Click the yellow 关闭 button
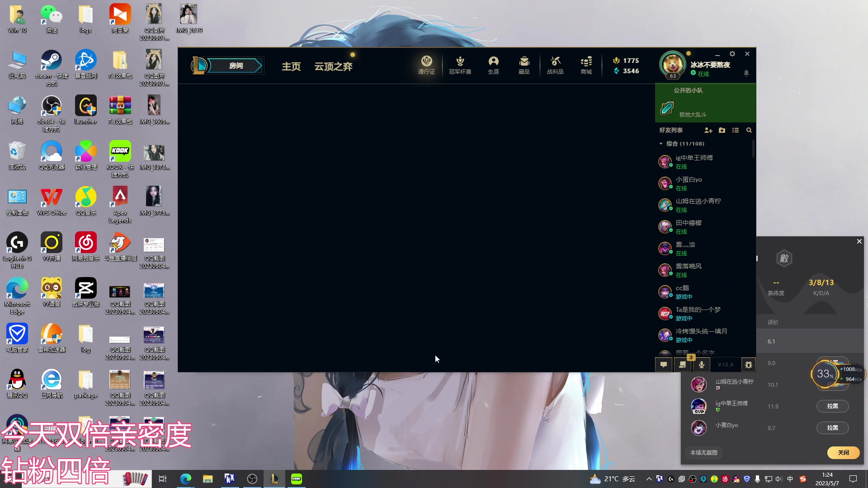The width and height of the screenshot is (868, 488). point(843,452)
